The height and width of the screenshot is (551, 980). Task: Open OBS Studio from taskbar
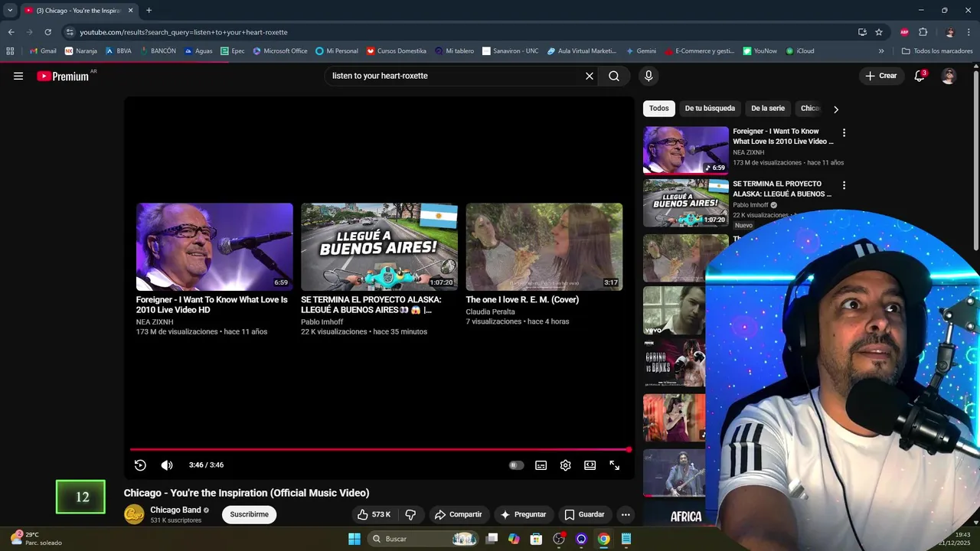click(559, 539)
